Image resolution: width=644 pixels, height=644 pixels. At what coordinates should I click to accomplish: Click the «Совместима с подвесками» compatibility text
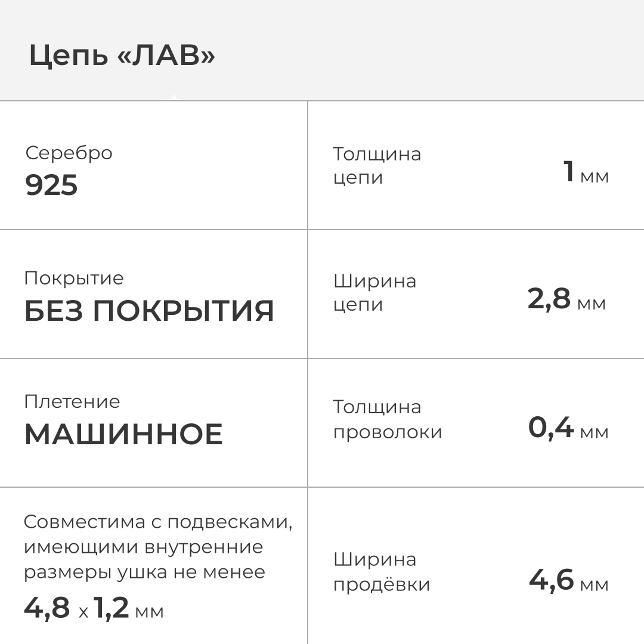click(x=158, y=522)
